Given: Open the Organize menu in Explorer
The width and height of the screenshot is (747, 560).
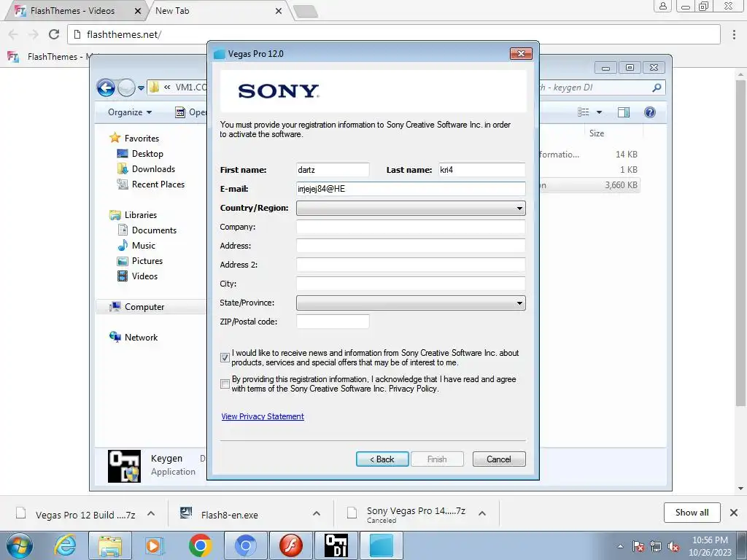Looking at the screenshot, I should (x=130, y=112).
